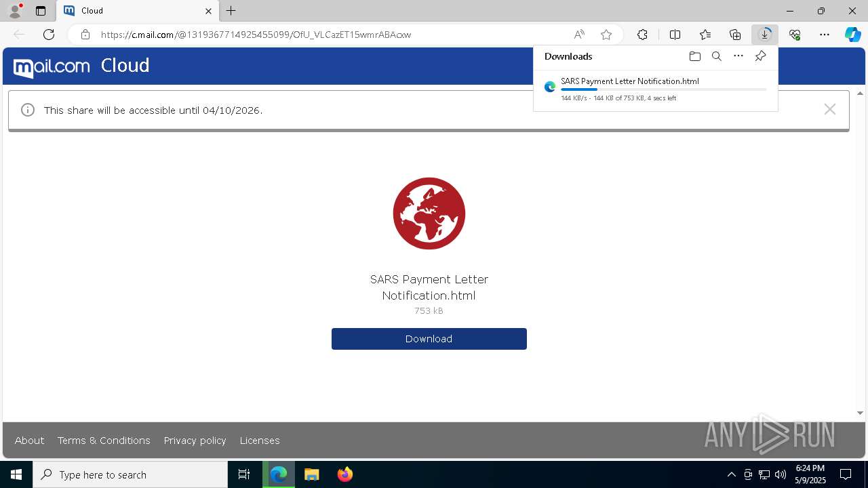Open the Licenses footer link

(x=260, y=441)
